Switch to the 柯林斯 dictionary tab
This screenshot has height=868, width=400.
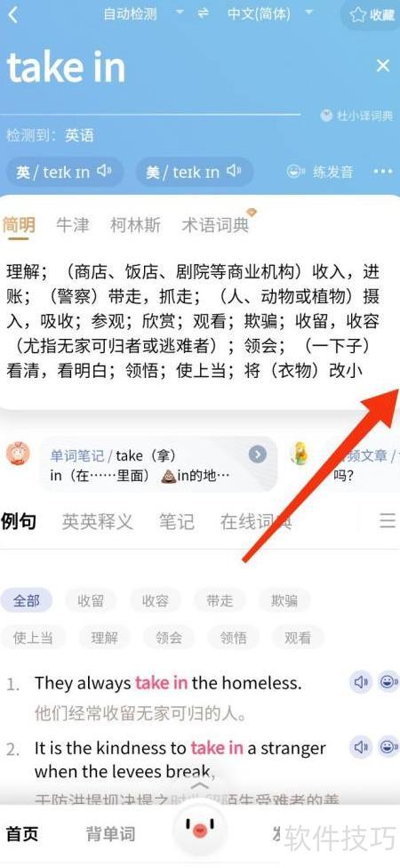135,225
